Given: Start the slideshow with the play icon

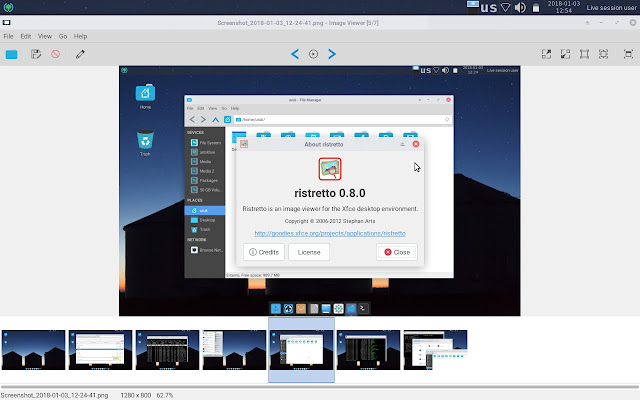Looking at the screenshot, I should coord(313,54).
